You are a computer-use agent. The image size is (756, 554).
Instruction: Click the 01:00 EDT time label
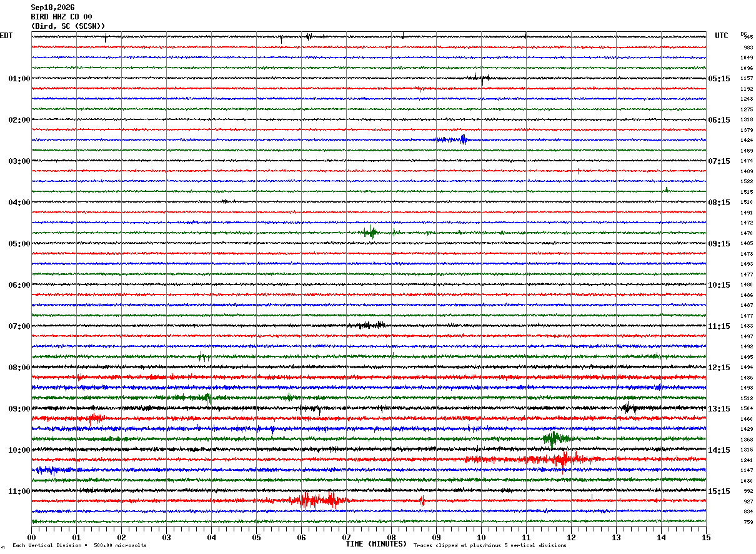pyautogui.click(x=19, y=79)
